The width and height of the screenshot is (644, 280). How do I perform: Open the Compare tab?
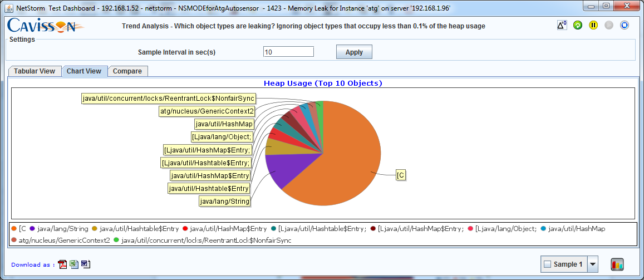[127, 71]
